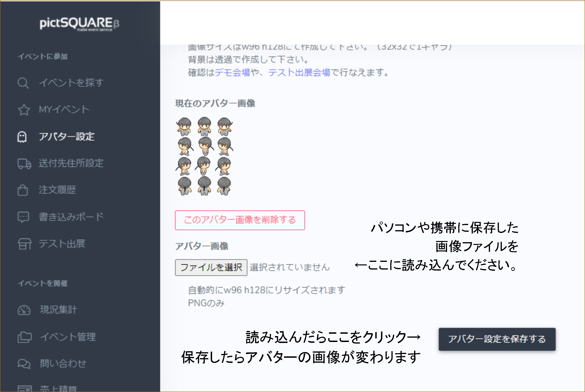Click the current avatar sprite sheet image
Screen dimensions: 585x392
[204, 156]
